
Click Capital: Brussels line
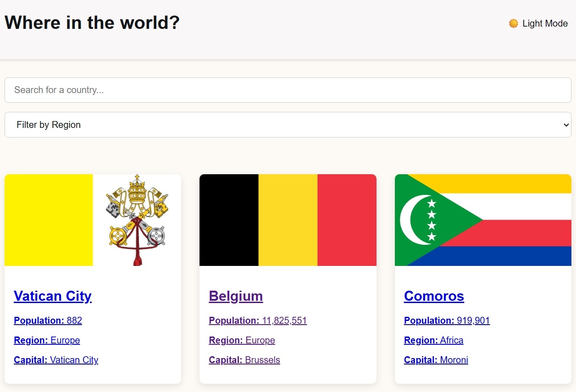tap(244, 360)
